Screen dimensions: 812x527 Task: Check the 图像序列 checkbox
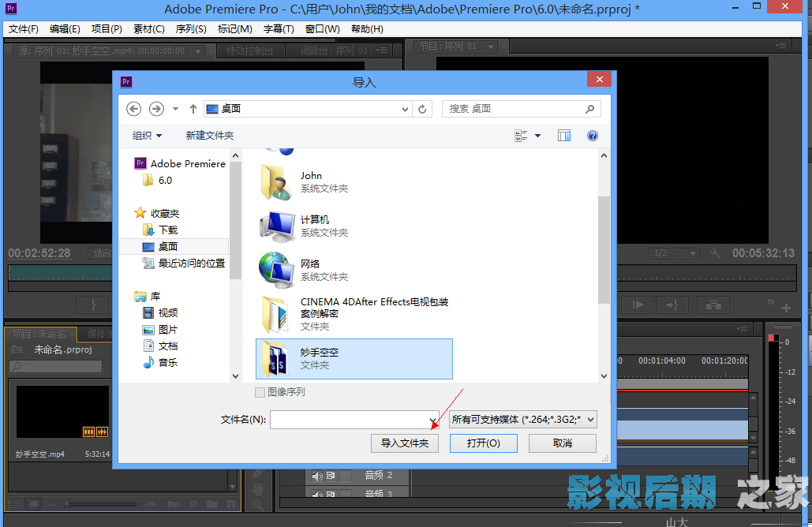(260, 392)
